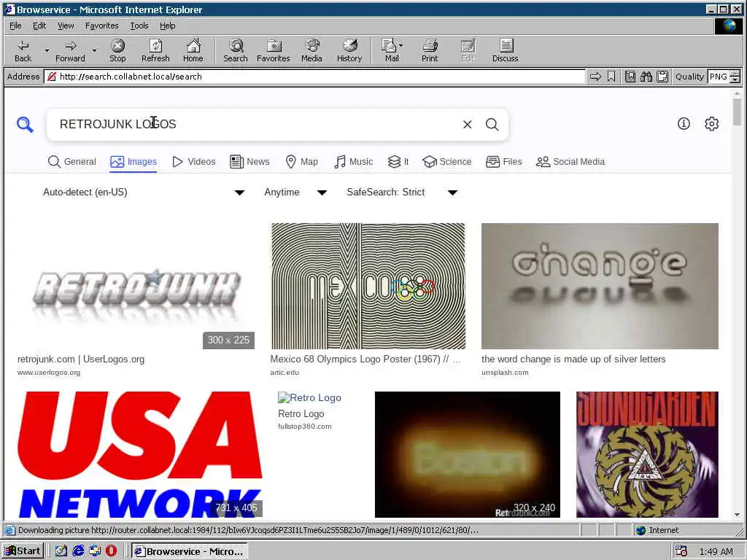Open the Windows Start button
The width and height of the screenshot is (747, 560).
point(23,551)
